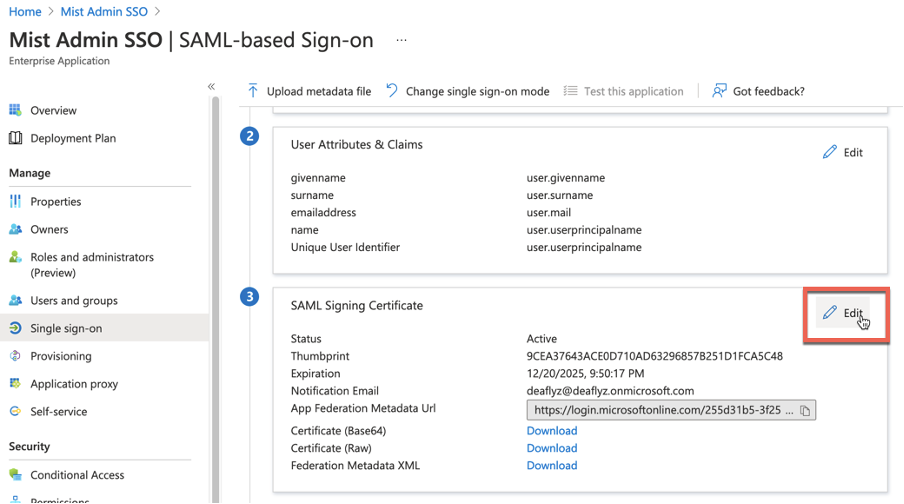Open the Overview page icon
The image size is (904, 504).
coord(16,110)
